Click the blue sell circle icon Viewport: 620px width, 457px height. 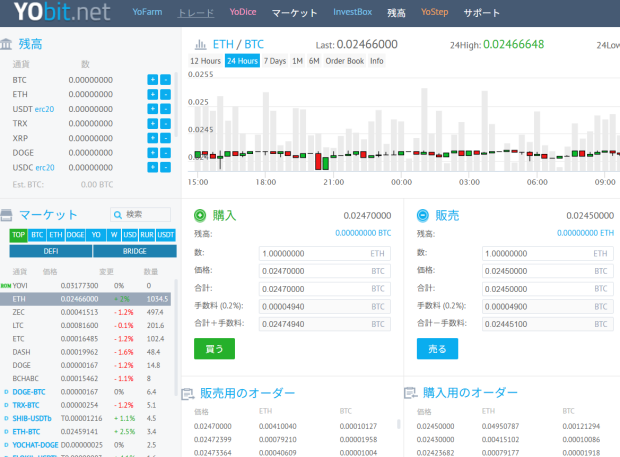(423, 215)
